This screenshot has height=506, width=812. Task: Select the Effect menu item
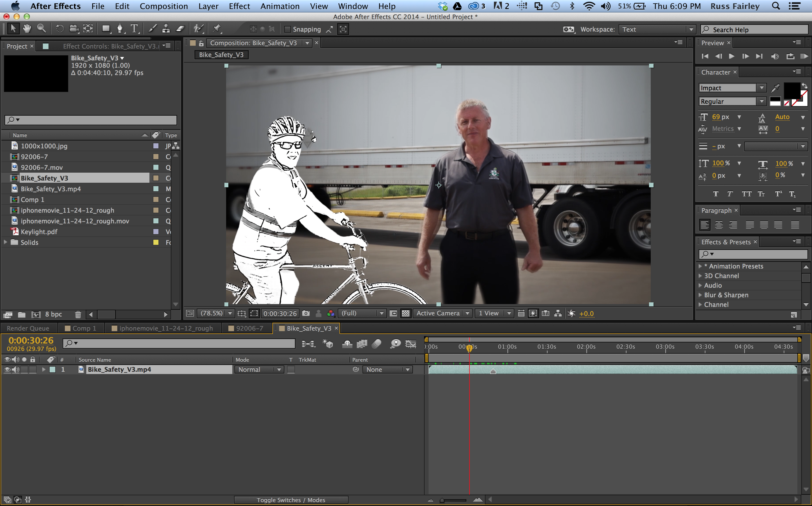[238, 6]
